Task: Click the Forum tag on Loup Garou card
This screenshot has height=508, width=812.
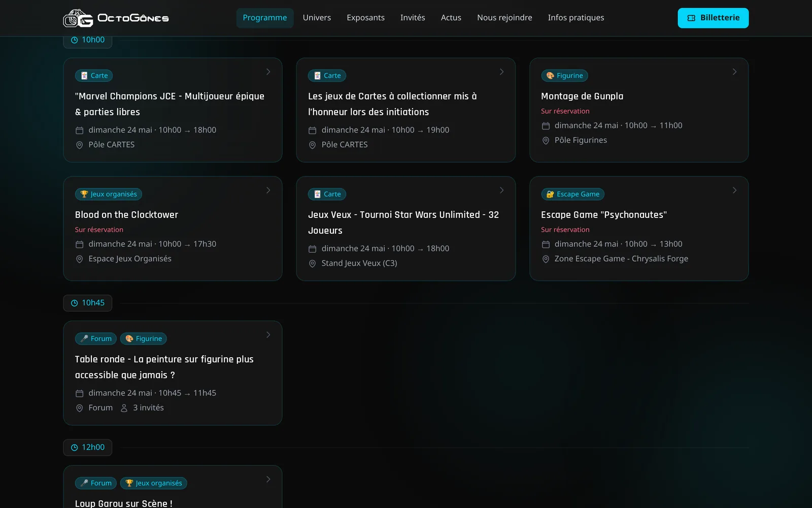Action: [x=96, y=483]
